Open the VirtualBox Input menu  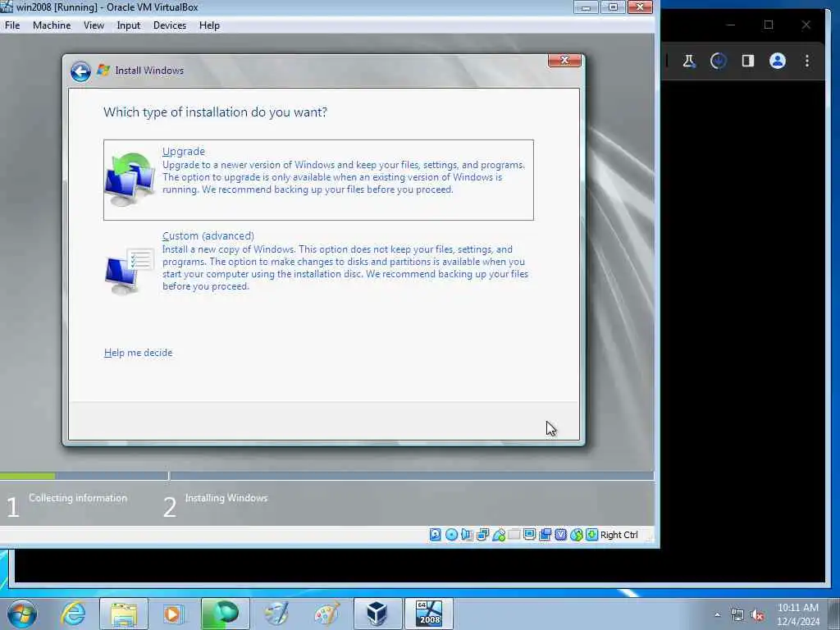coord(129,25)
